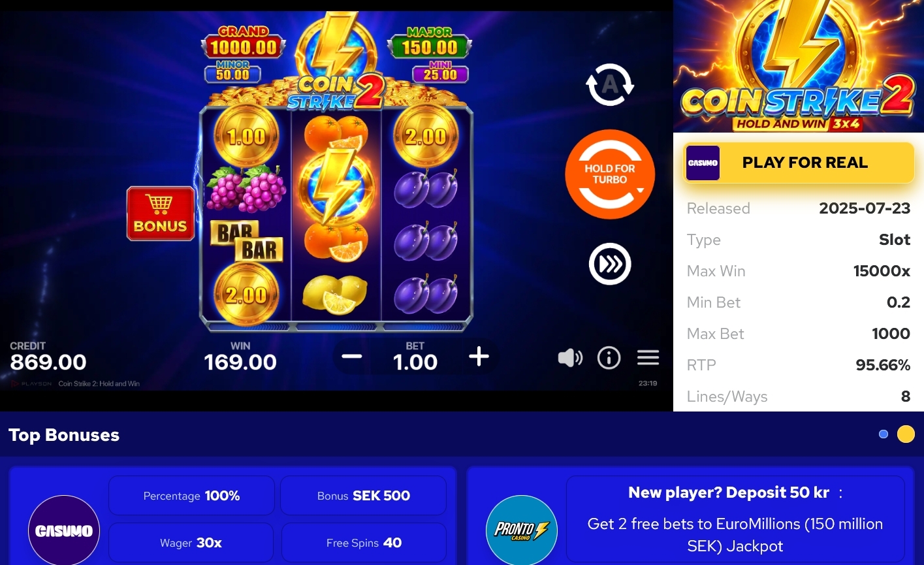Decrease bet with the minus button
The height and width of the screenshot is (565, 924).
(x=352, y=357)
